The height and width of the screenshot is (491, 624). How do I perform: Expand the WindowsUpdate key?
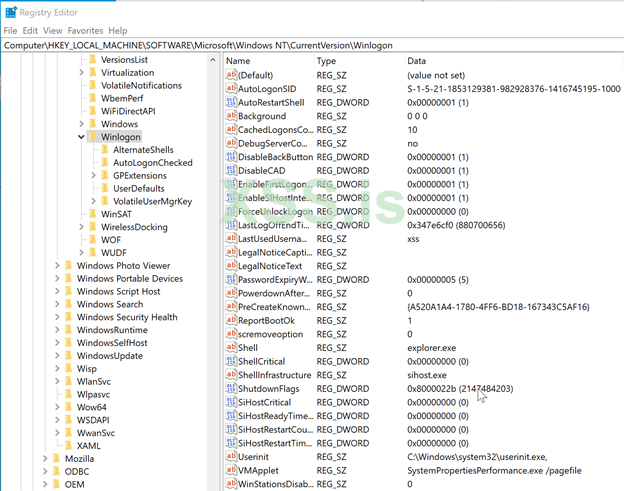(x=57, y=356)
